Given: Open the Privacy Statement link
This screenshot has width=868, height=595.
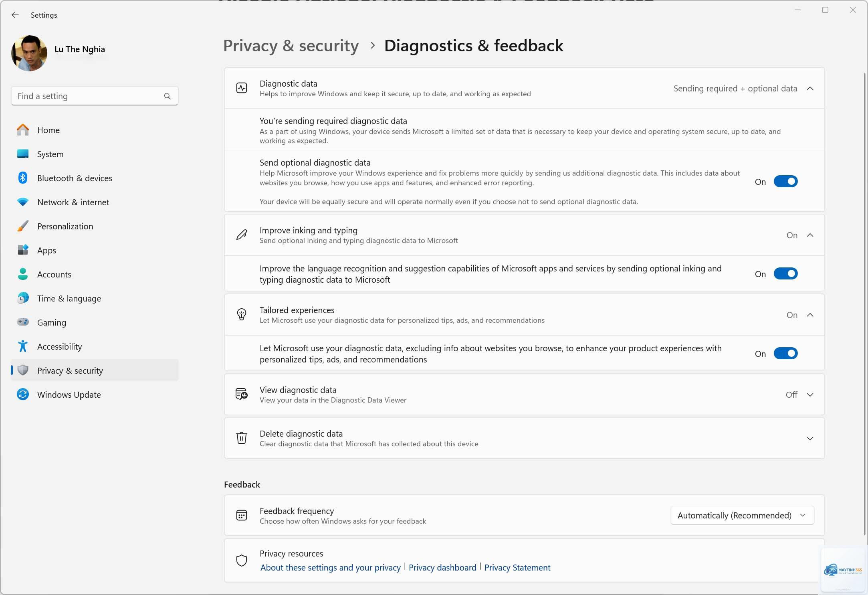Looking at the screenshot, I should [x=517, y=567].
